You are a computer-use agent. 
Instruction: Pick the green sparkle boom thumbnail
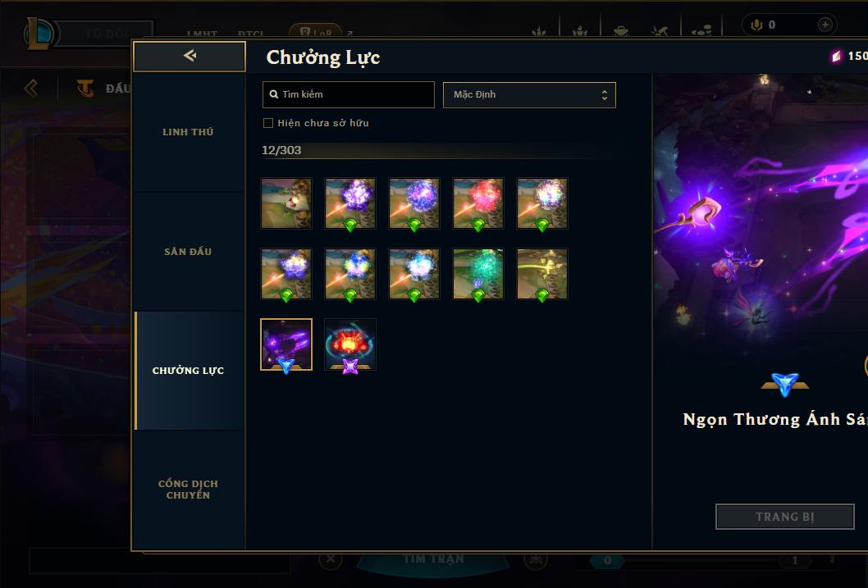[477, 274]
